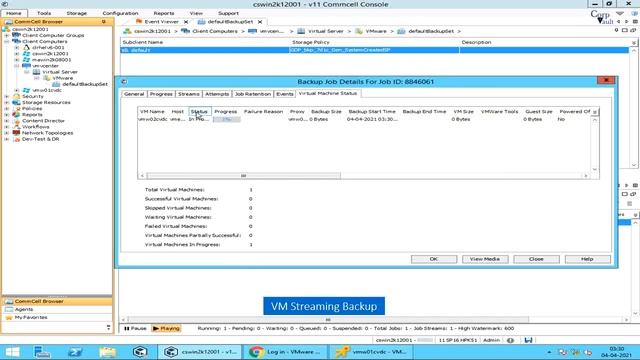
Task: Click the main pane horizontal scrollbar
Action: coord(328,320)
